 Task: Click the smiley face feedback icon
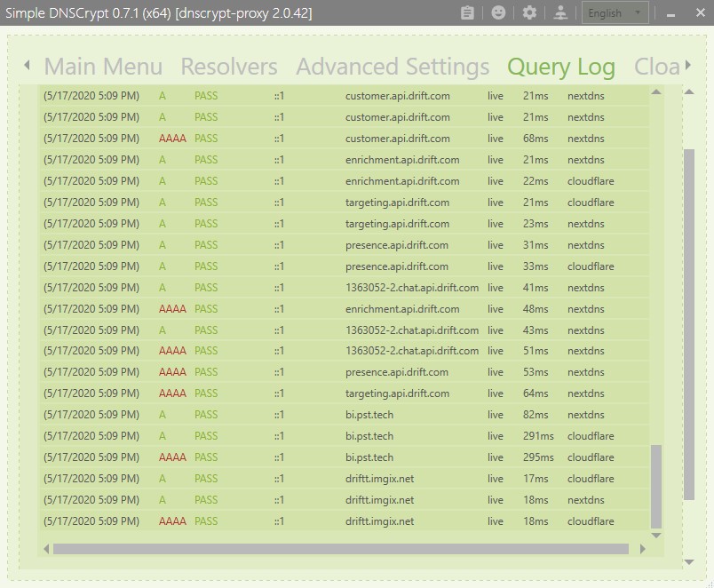pyautogui.click(x=498, y=12)
